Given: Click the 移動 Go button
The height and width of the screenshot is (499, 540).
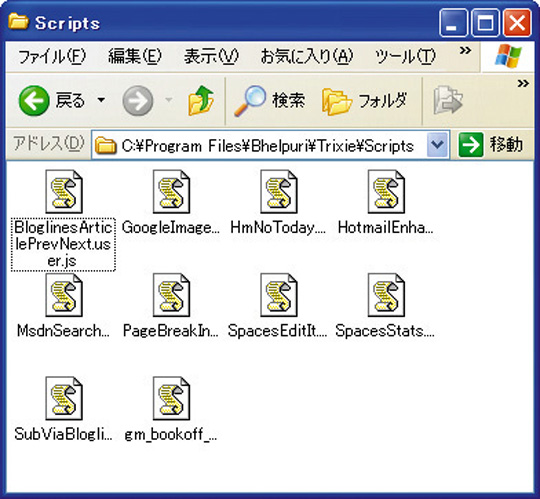Looking at the screenshot, I should 491,145.
